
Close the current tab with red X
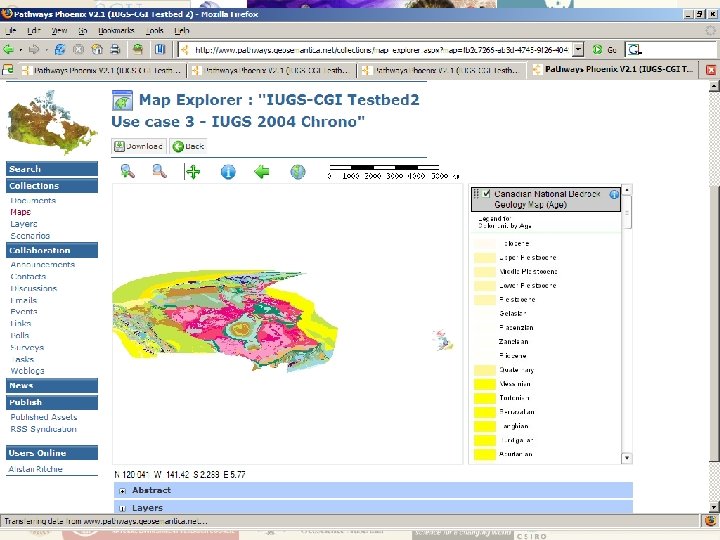tap(710, 70)
